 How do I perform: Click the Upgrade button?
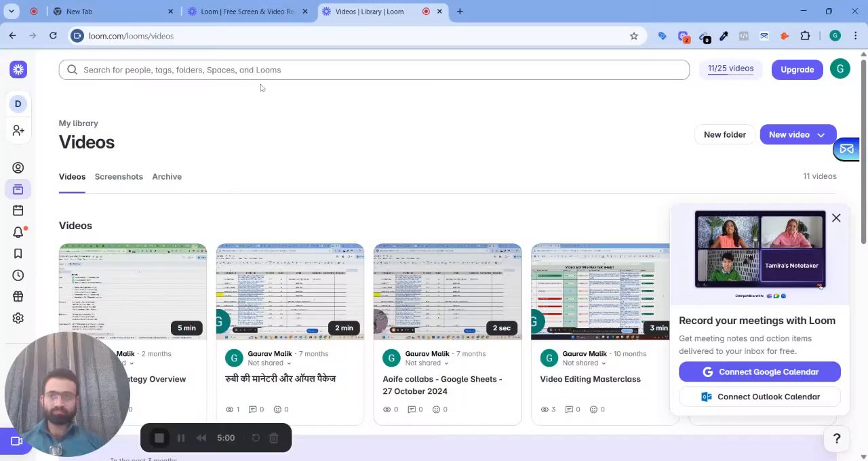[x=797, y=69]
